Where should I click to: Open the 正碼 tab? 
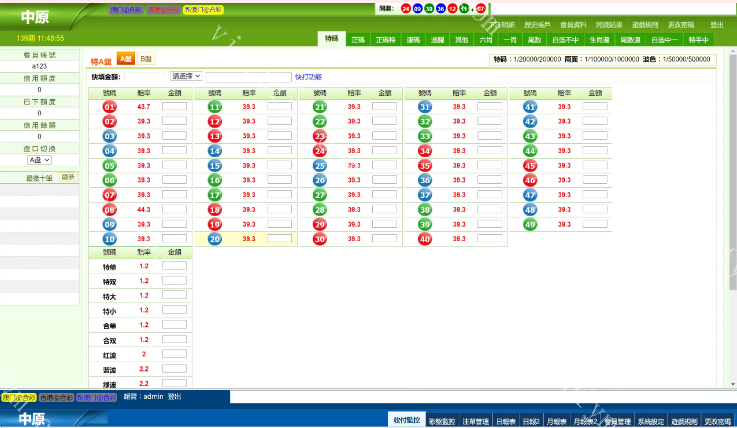(x=359, y=39)
